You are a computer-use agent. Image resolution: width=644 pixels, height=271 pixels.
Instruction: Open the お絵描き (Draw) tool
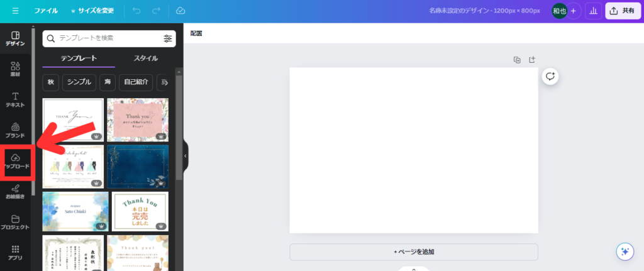pos(15,191)
